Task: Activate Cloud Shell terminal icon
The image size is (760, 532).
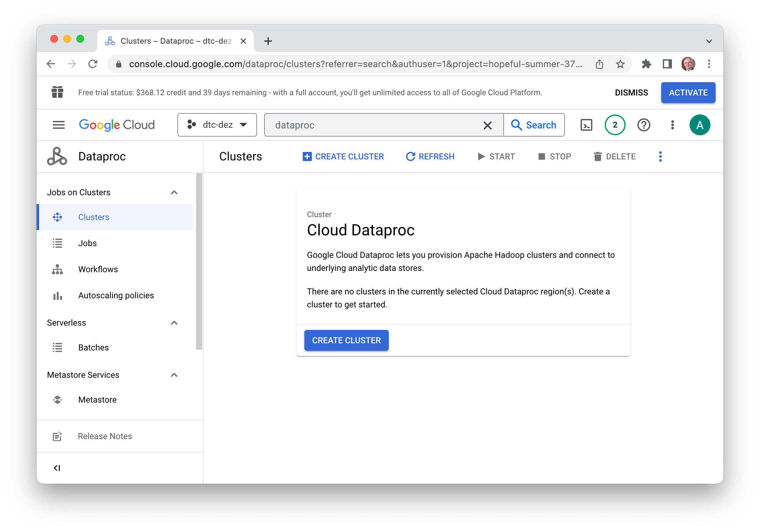Action: (x=586, y=125)
